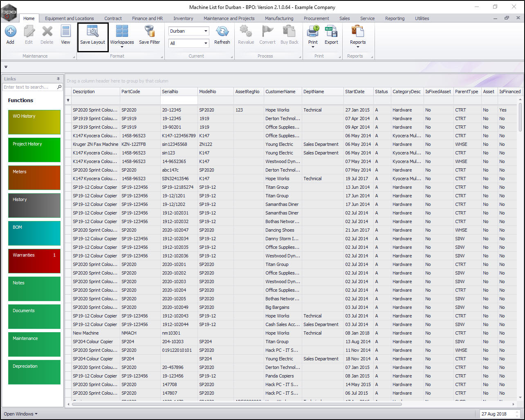Click the Buy Back icon

pos(289,31)
